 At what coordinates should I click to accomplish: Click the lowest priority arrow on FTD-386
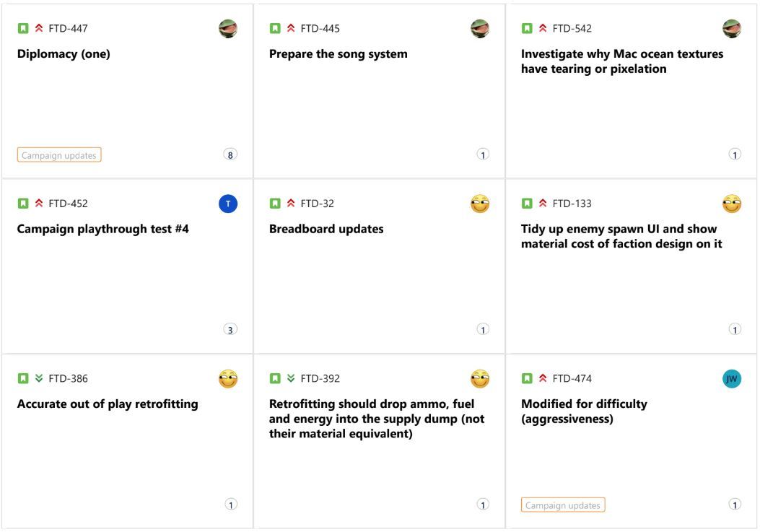(39, 378)
